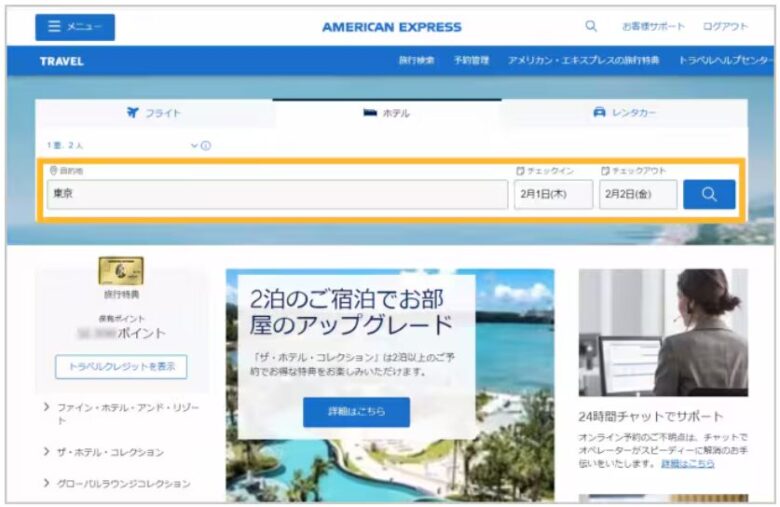Switch to the ホテル tab

(387, 113)
